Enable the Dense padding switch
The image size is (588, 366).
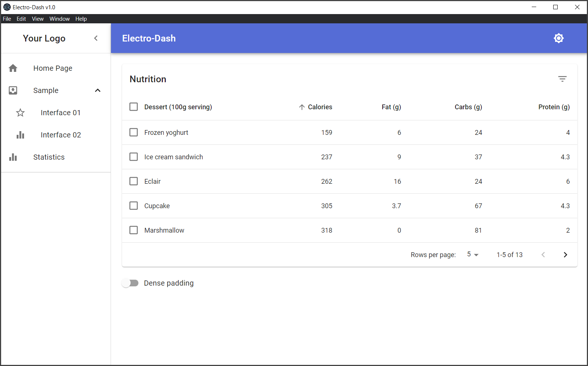coord(130,283)
